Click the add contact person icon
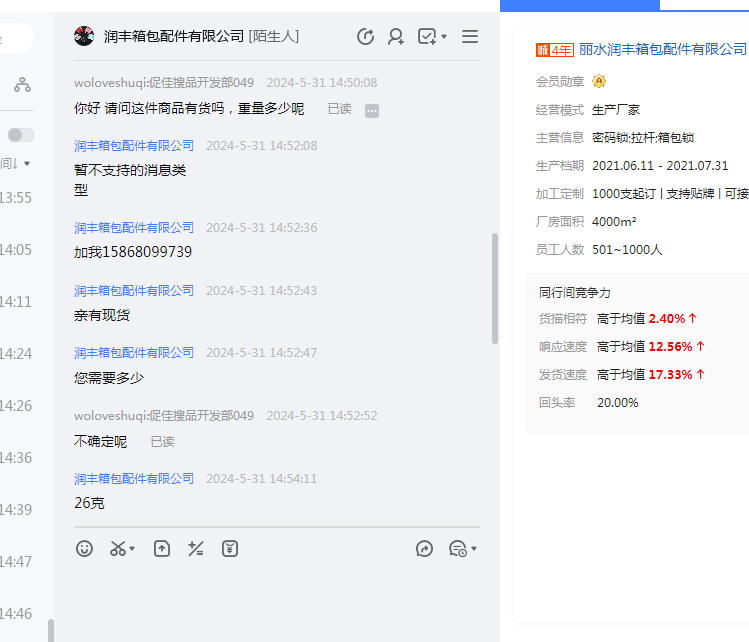 coord(396,37)
